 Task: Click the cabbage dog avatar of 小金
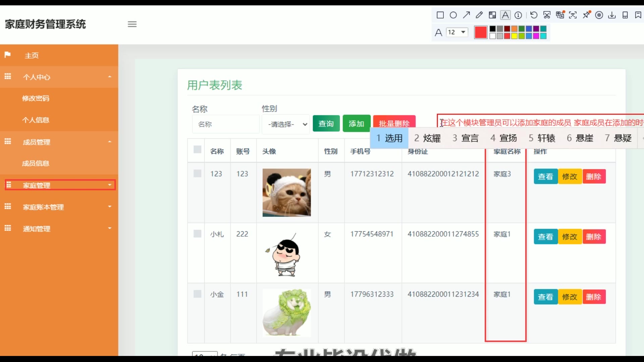286,313
